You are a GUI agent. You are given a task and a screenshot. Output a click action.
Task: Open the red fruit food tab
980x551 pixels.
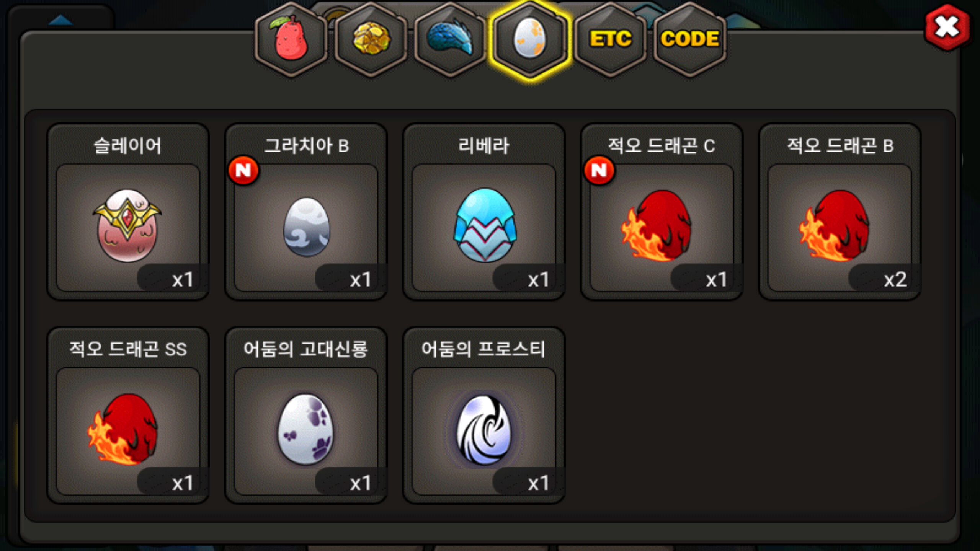(x=291, y=39)
